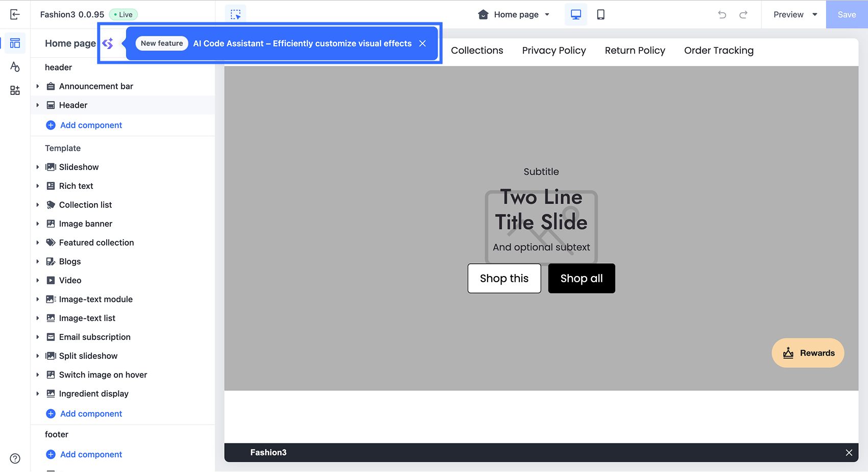Open the Preview dropdown arrow
Viewport: 868px width, 472px height.
[815, 14]
